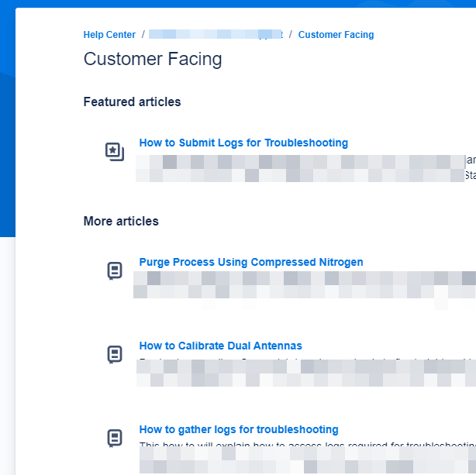Open How to Calibrate Dual Antennas article

(220, 346)
